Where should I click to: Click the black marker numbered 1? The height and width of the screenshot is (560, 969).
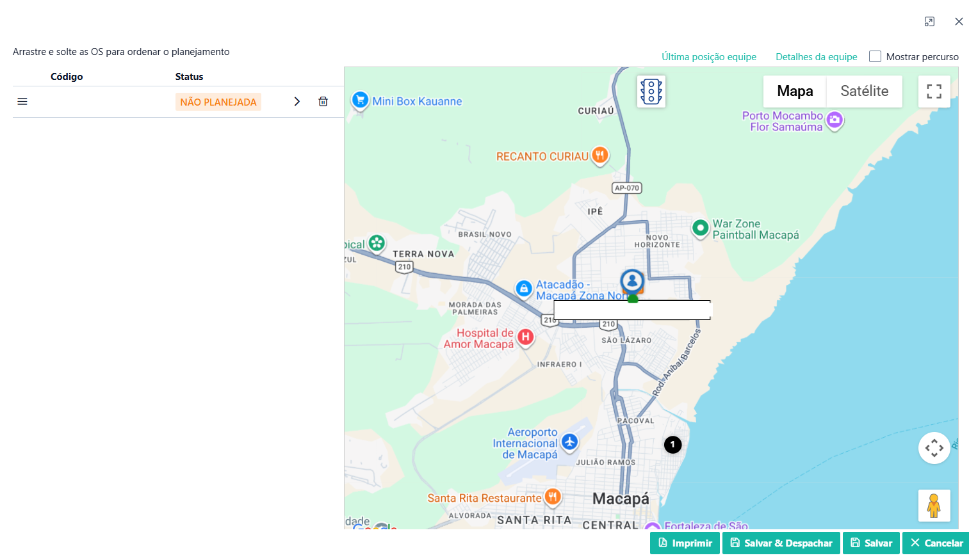(672, 445)
